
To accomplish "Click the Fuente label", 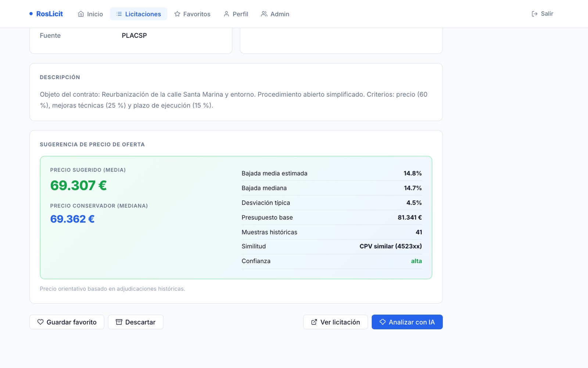I will (x=50, y=36).
